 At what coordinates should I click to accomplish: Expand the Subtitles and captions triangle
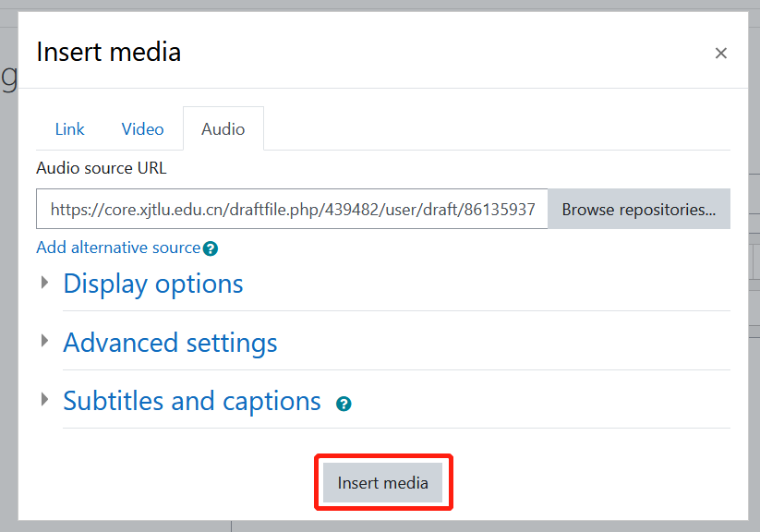tap(44, 400)
